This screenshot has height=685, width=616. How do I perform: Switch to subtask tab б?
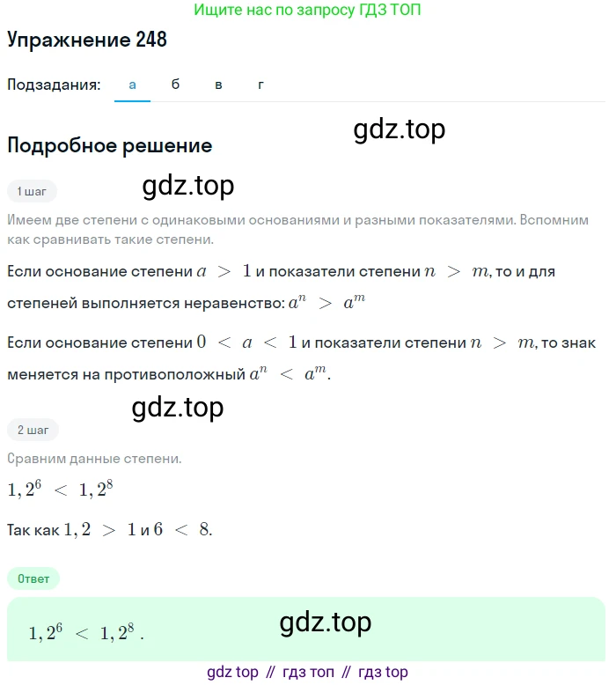[175, 85]
